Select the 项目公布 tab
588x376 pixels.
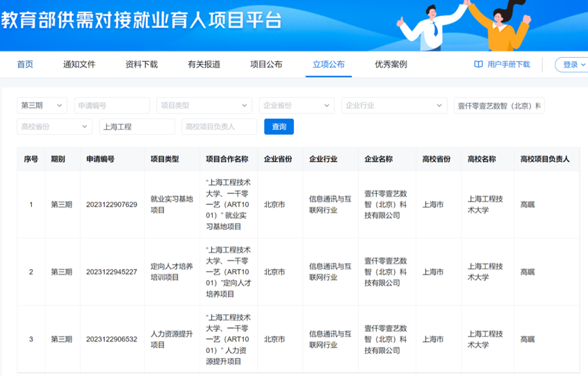tap(266, 65)
